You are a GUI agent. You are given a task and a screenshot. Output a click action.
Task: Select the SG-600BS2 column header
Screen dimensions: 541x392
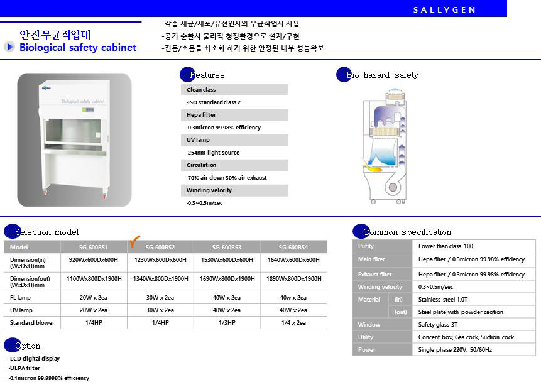point(160,247)
